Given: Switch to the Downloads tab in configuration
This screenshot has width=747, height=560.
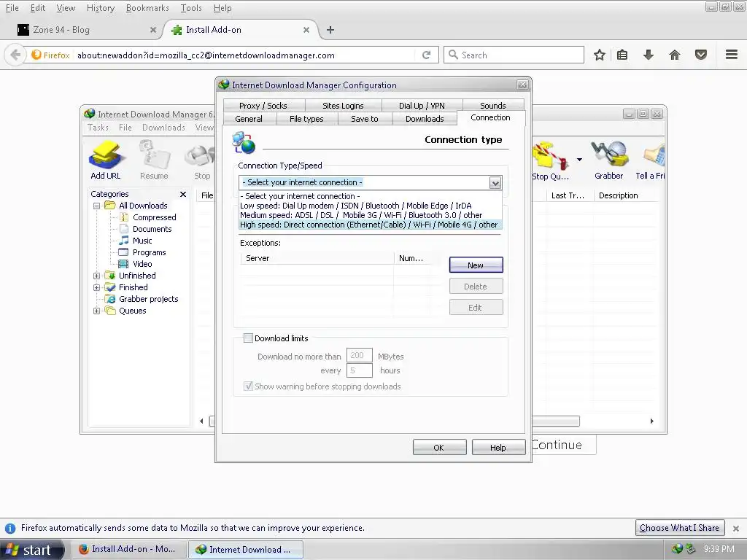Looking at the screenshot, I should (x=425, y=119).
